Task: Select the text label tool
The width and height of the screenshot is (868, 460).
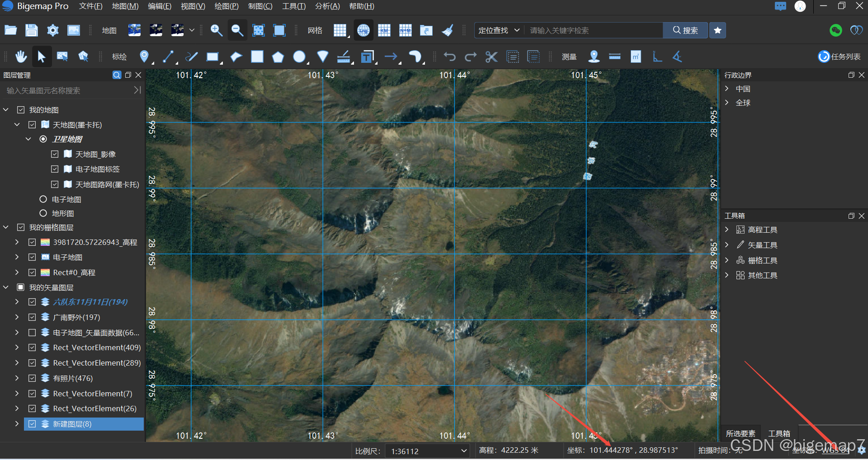Action: click(x=367, y=56)
